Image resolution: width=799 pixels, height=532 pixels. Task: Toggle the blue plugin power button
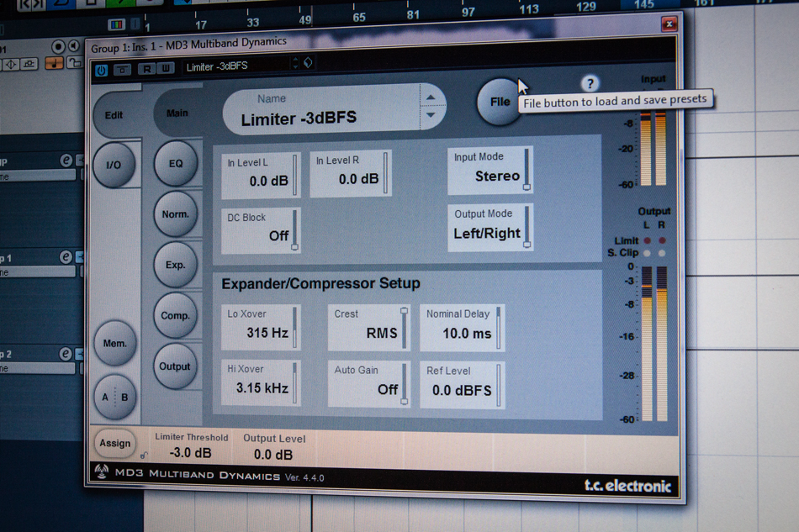(102, 71)
